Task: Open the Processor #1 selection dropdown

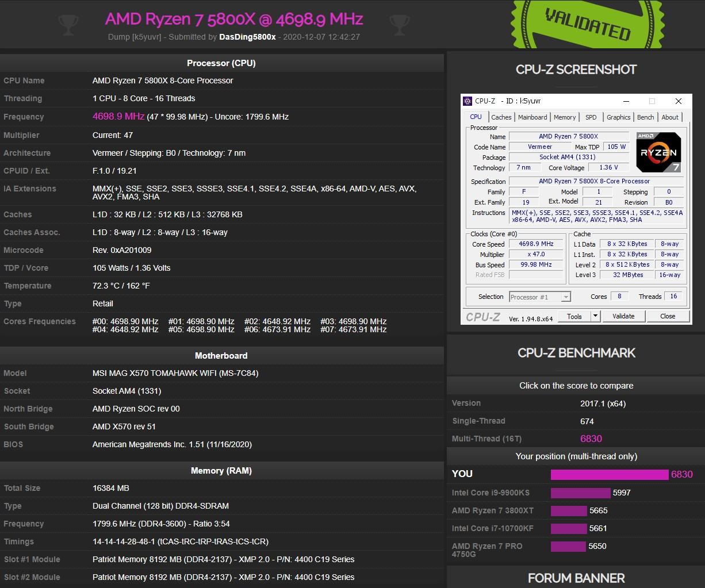Action: pyautogui.click(x=540, y=297)
